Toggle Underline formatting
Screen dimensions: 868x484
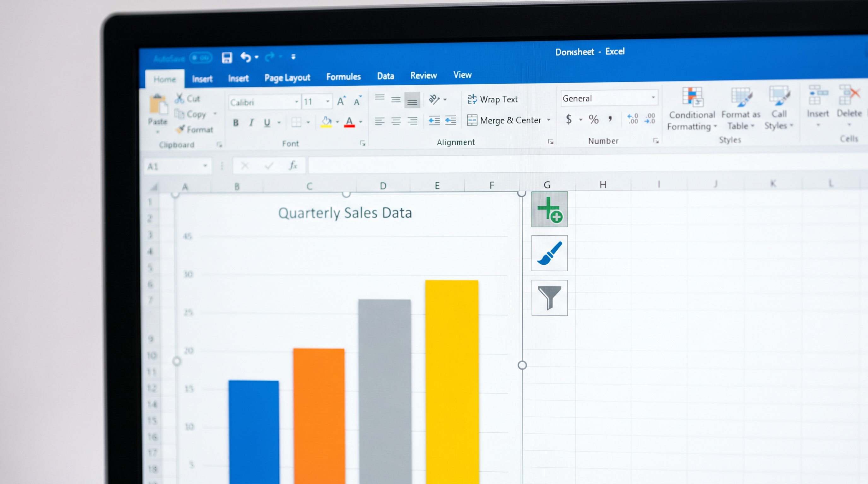[x=267, y=123]
